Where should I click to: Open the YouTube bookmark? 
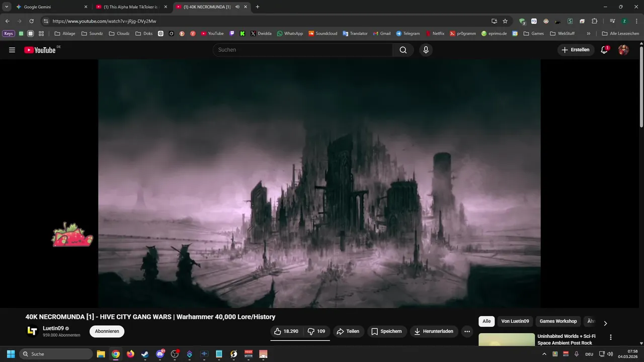point(212,34)
